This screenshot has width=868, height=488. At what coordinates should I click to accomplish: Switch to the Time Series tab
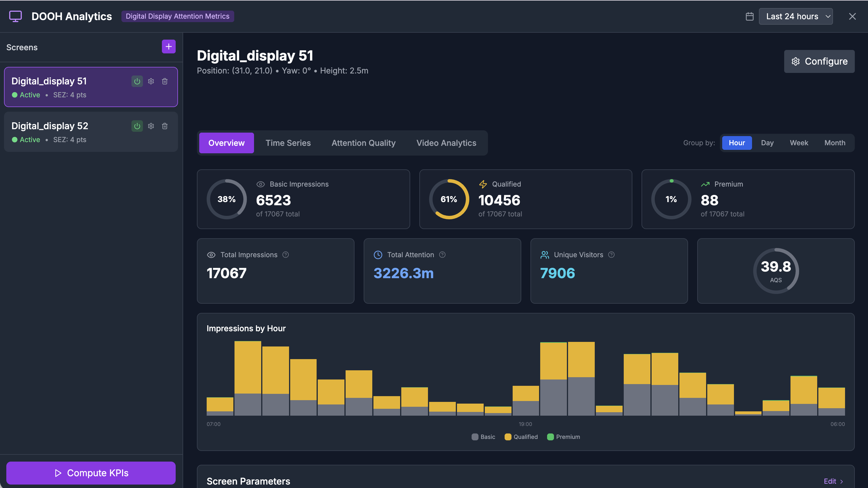pos(288,143)
